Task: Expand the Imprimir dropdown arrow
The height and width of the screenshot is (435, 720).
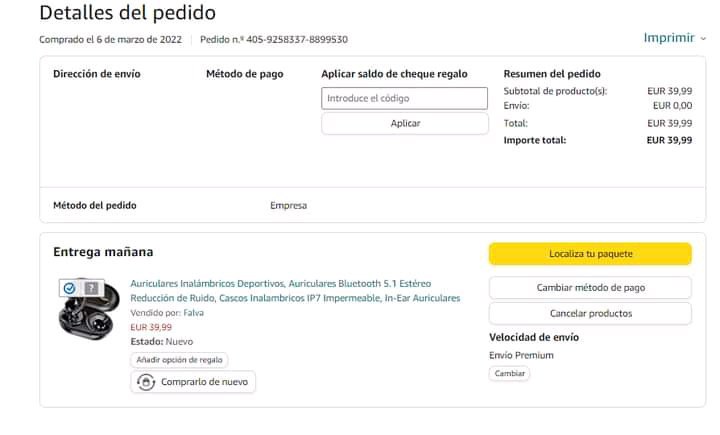Action: (703, 38)
